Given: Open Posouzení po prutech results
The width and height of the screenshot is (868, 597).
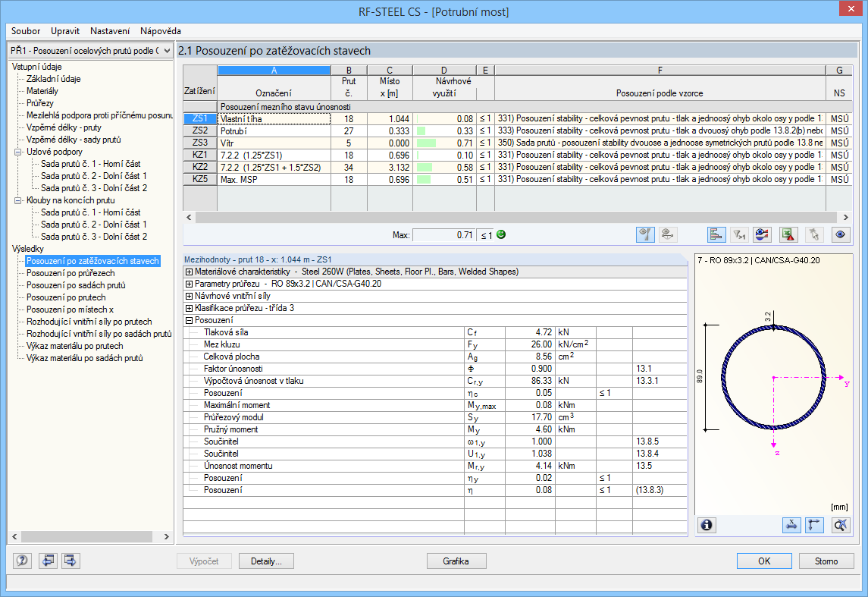Looking at the screenshot, I should pos(66,297).
